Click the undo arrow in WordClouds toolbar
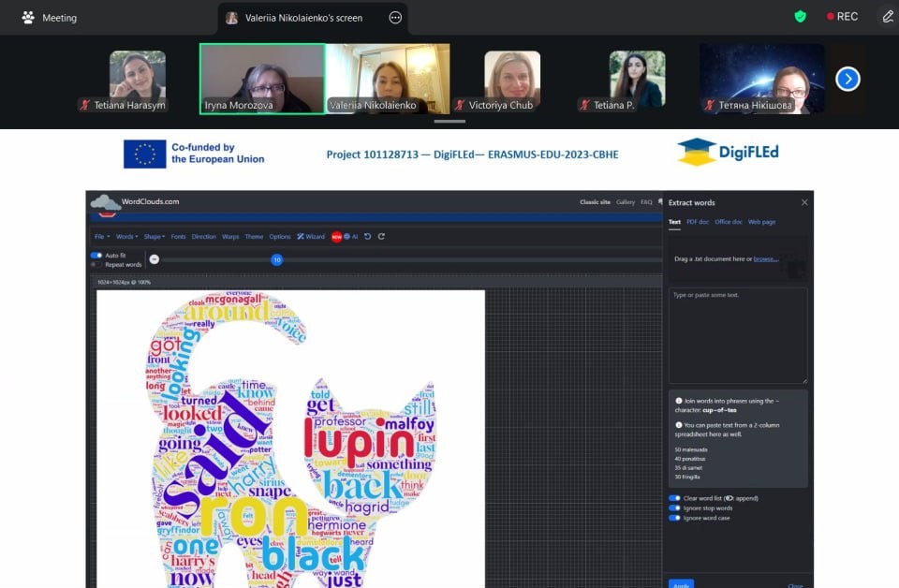This screenshot has width=899, height=588. pos(367,236)
